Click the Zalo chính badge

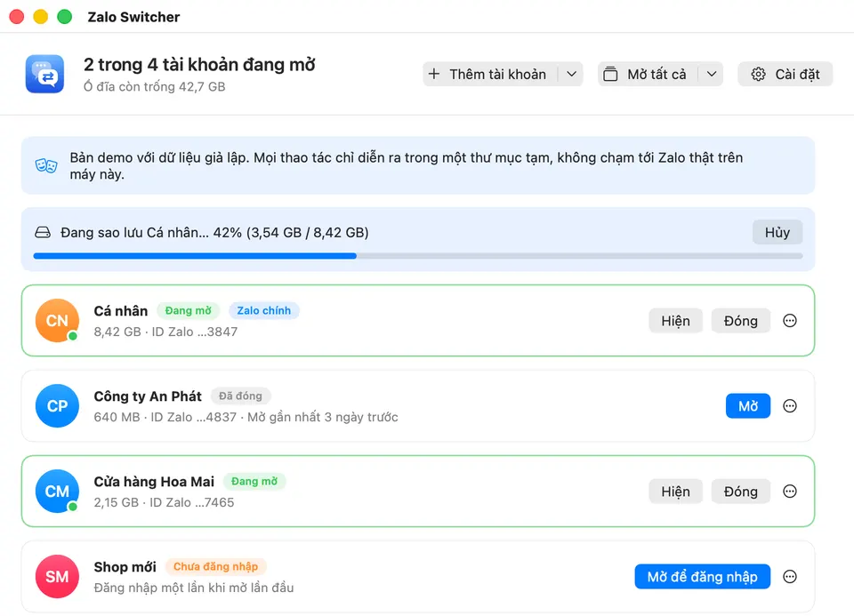[x=263, y=311]
